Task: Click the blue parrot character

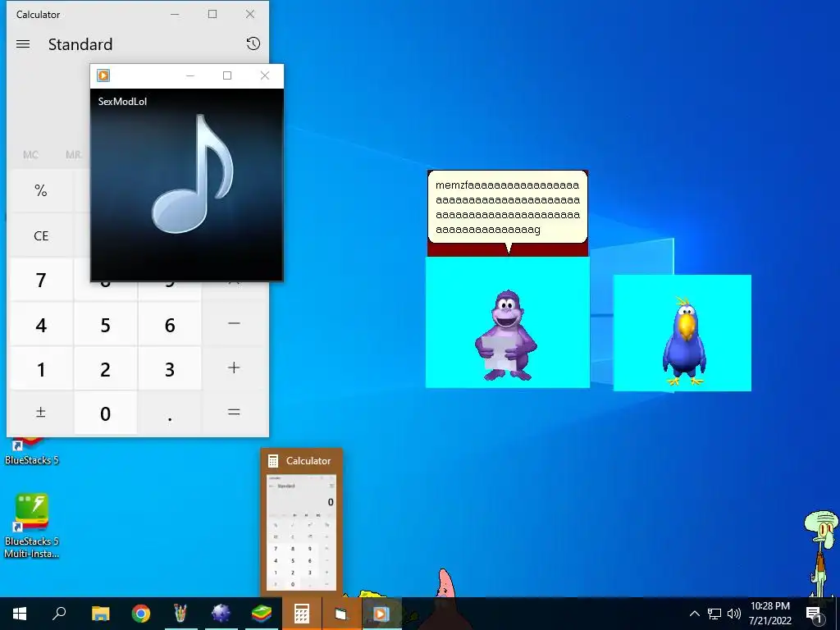Action: 684,341
